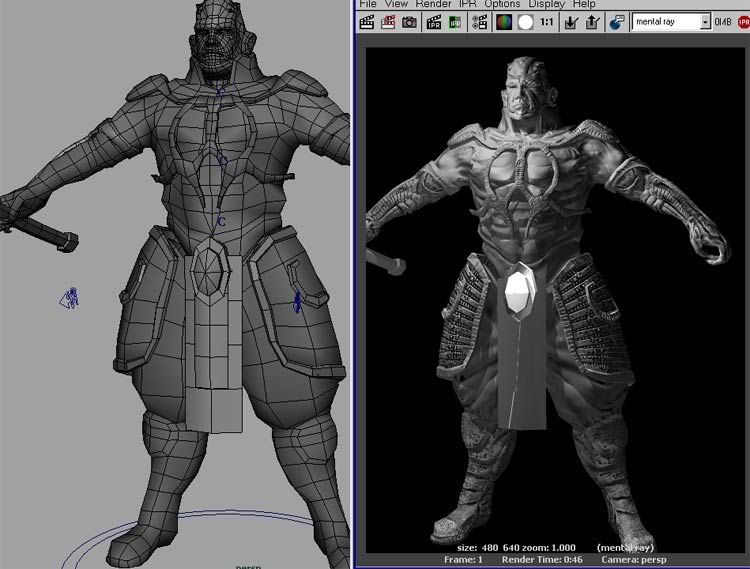This screenshot has height=569, width=750.
Task: Click the Render Region icon with red border
Action: (x=388, y=22)
